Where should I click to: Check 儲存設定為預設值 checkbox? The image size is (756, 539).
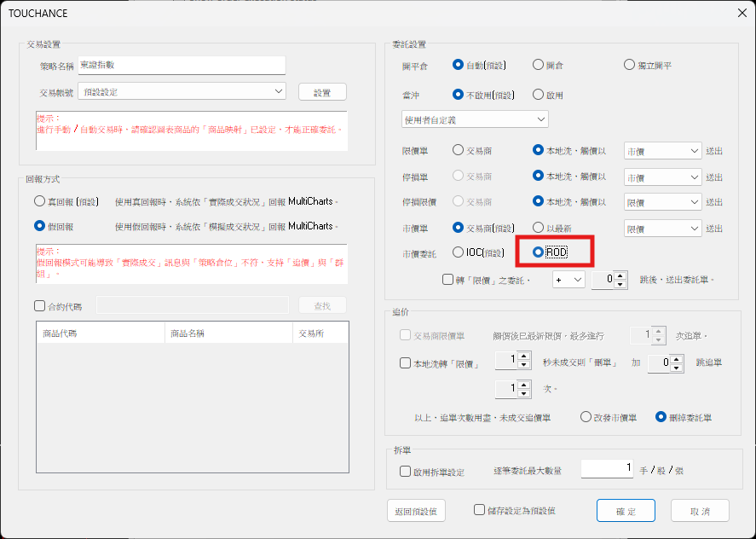click(x=480, y=510)
